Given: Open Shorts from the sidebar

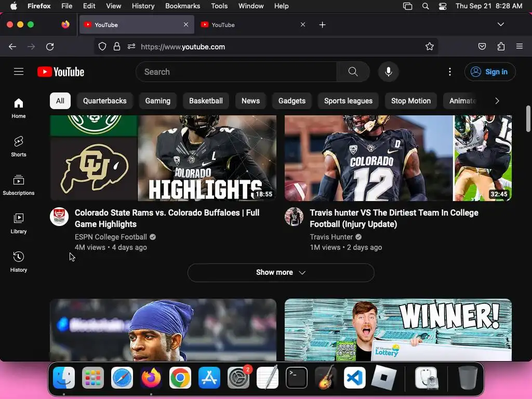Looking at the screenshot, I should pyautogui.click(x=19, y=147).
